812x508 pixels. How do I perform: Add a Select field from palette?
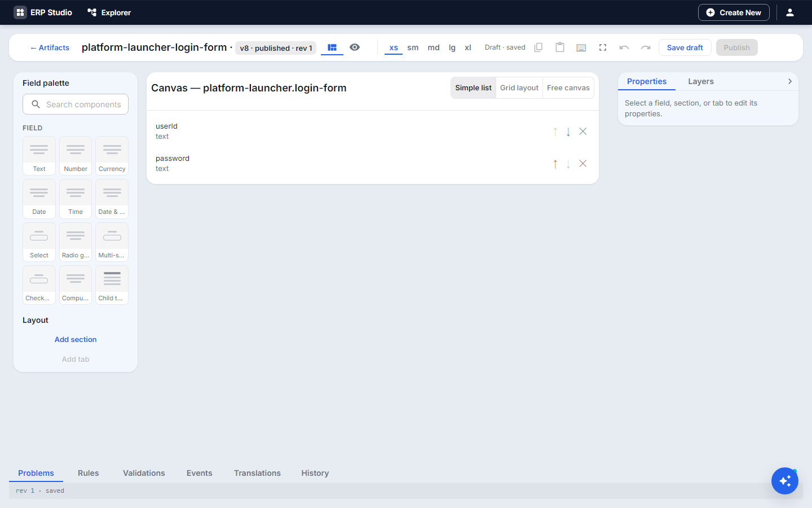[39, 242]
